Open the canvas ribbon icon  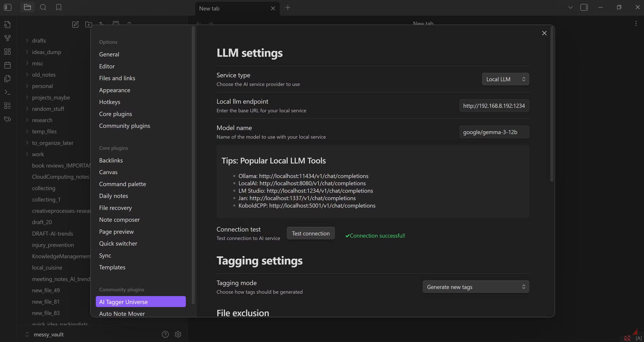pos(7,52)
